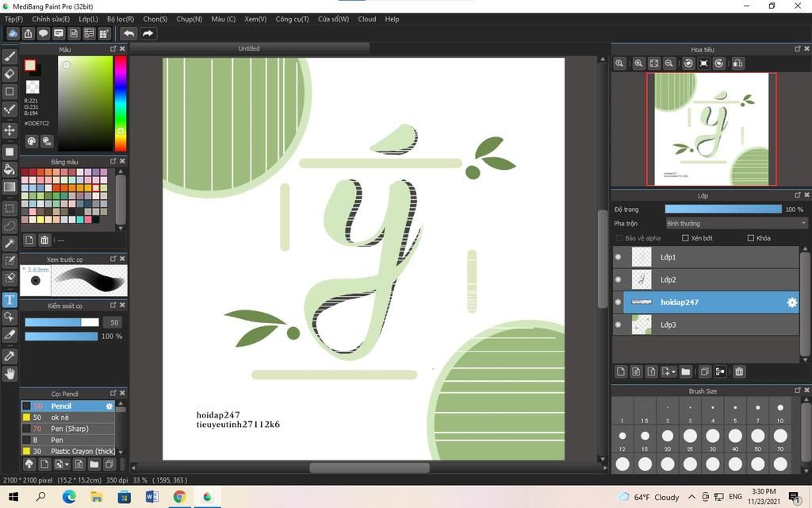Open the hoidap247 layer settings gear

pyautogui.click(x=792, y=302)
